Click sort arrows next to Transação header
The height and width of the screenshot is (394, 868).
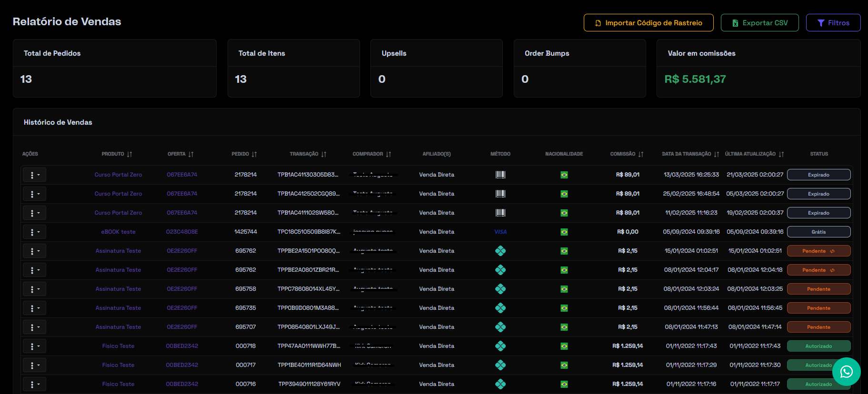click(324, 154)
